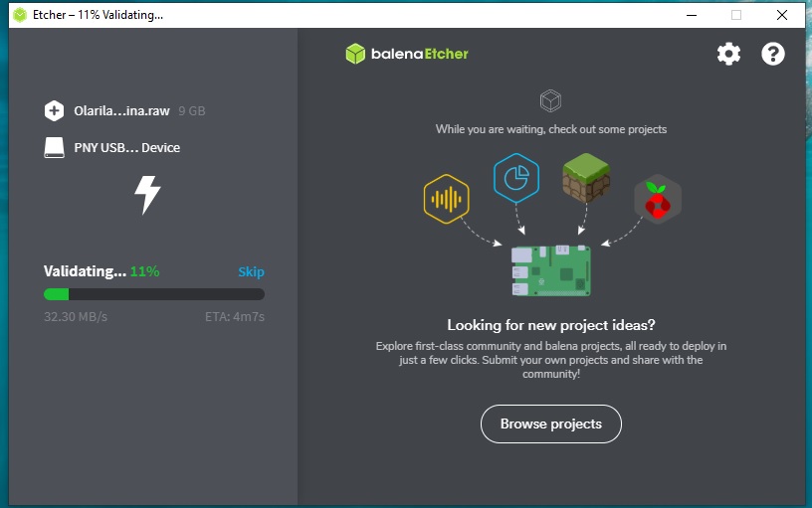Image resolution: width=812 pixels, height=508 pixels.
Task: Click the 32.30 MB/s speed readout
Action: pyautogui.click(x=76, y=316)
